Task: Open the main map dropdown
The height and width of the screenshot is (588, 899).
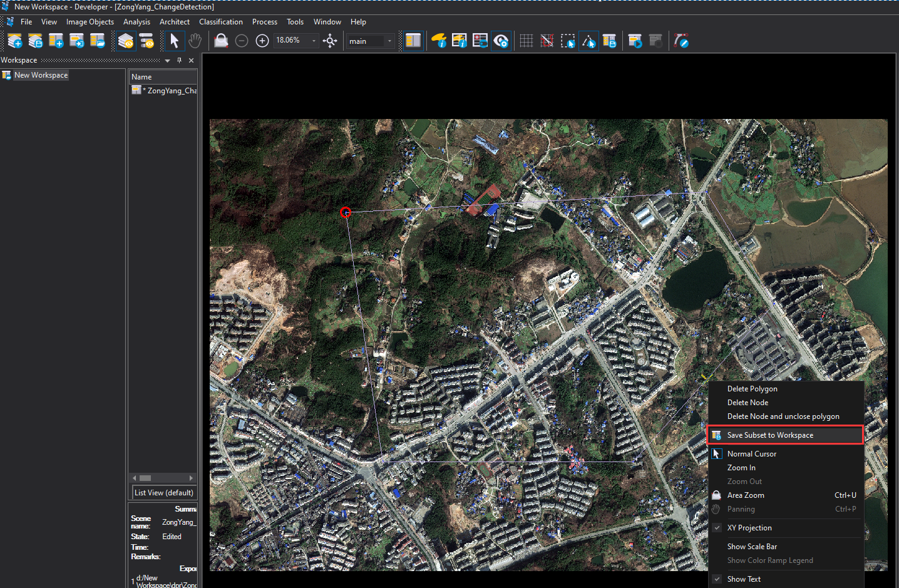Action: point(389,41)
